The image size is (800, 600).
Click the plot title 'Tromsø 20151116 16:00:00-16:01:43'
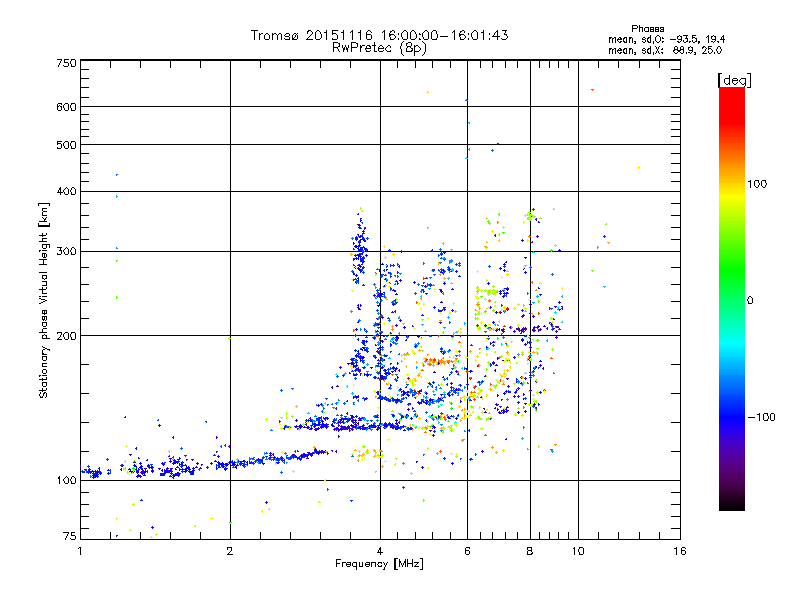pos(379,35)
